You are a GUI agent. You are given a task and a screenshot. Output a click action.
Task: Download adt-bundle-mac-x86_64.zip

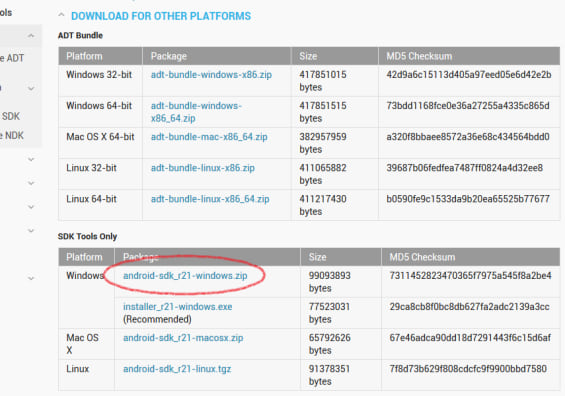tap(209, 137)
